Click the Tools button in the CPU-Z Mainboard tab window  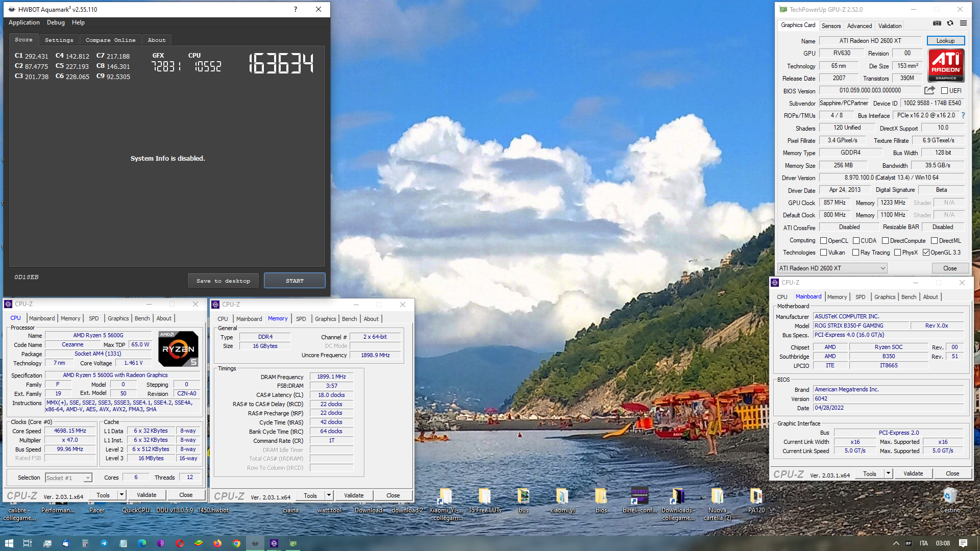(870, 473)
